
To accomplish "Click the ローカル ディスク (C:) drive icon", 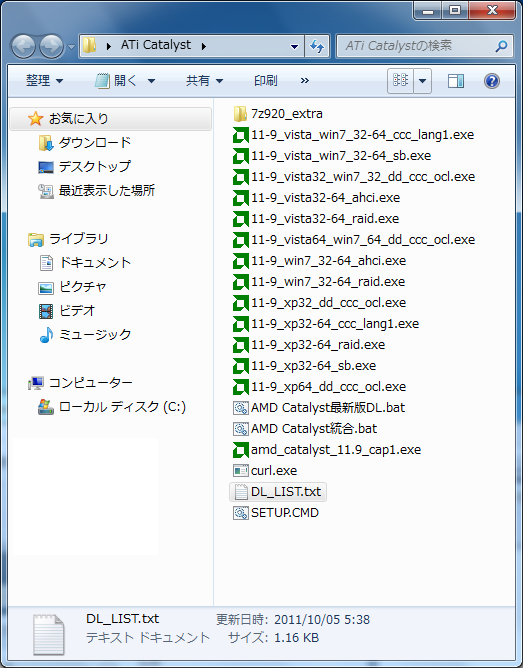I will pos(46,407).
